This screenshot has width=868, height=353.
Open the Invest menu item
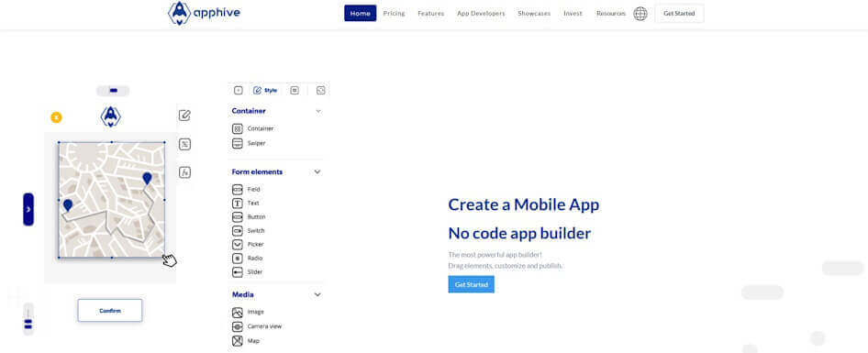pyautogui.click(x=573, y=13)
